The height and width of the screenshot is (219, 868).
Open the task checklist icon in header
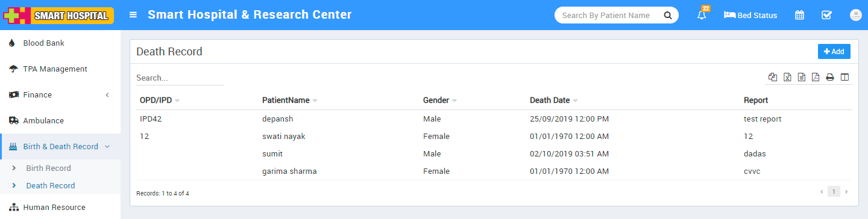pos(827,15)
